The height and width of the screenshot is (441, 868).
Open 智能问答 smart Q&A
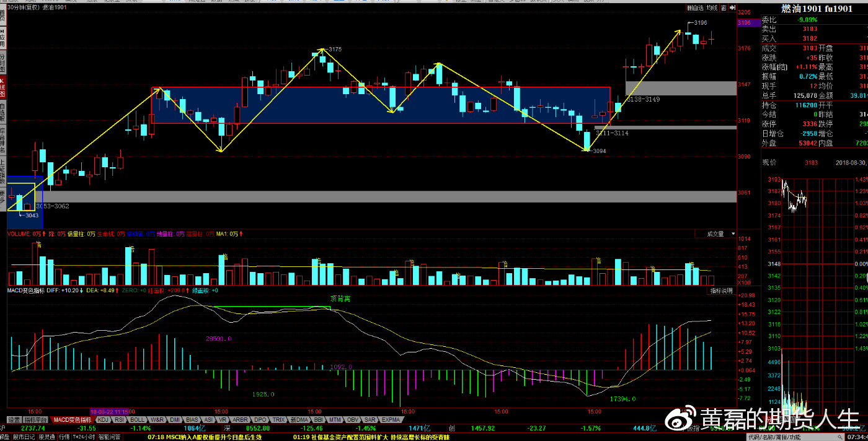109,437
